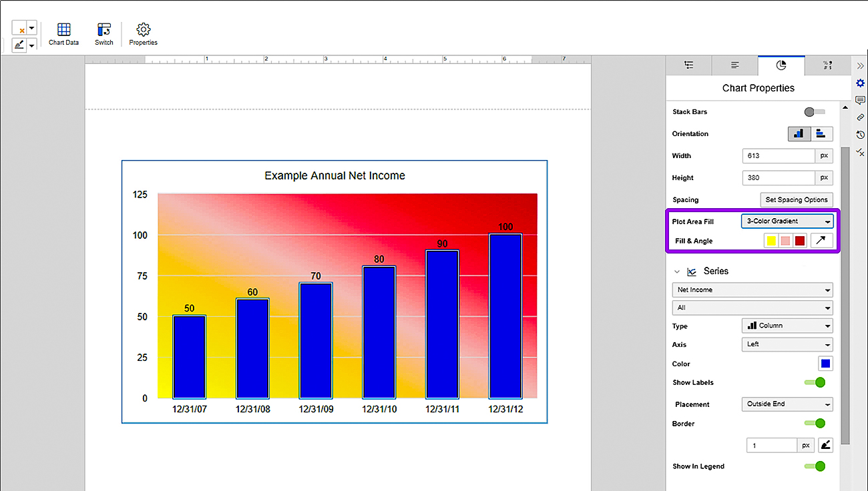Switch to the text alignment tab

point(734,65)
